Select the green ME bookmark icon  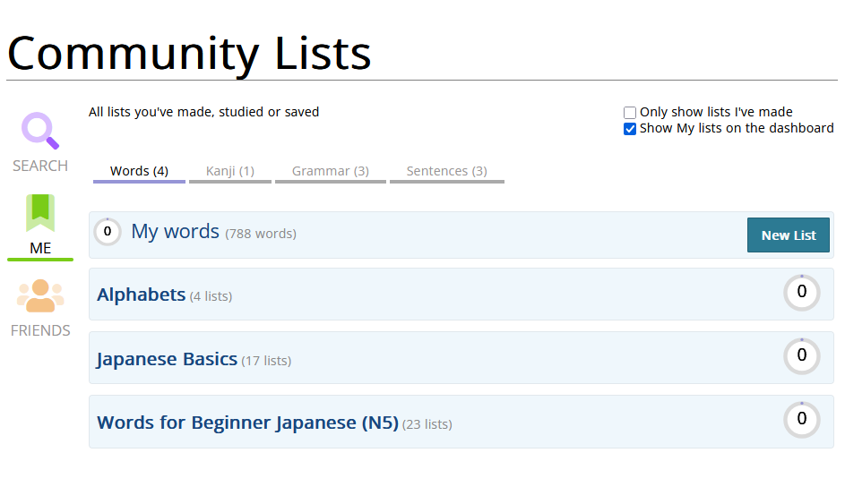click(40, 213)
